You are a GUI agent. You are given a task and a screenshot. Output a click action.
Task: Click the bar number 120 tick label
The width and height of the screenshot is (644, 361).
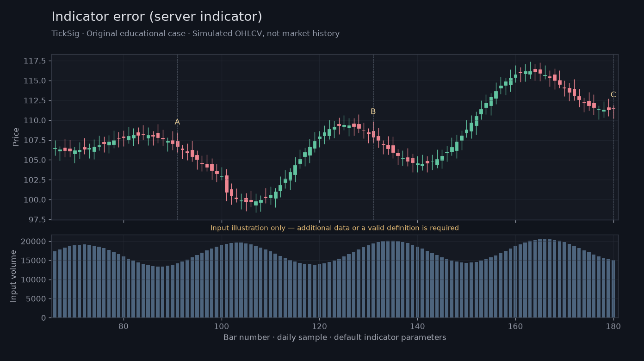(x=319, y=326)
